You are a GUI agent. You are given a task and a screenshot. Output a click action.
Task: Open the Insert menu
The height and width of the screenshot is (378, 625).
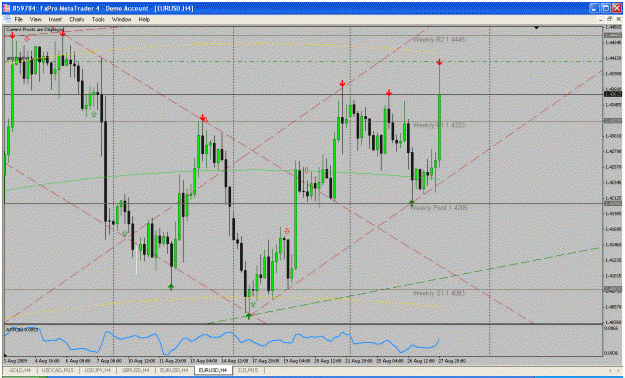pyautogui.click(x=55, y=19)
